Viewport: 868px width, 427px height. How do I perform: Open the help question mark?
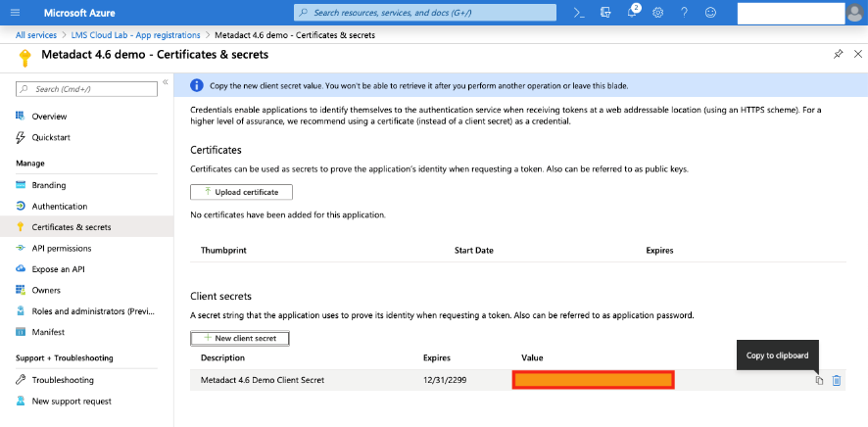click(684, 12)
